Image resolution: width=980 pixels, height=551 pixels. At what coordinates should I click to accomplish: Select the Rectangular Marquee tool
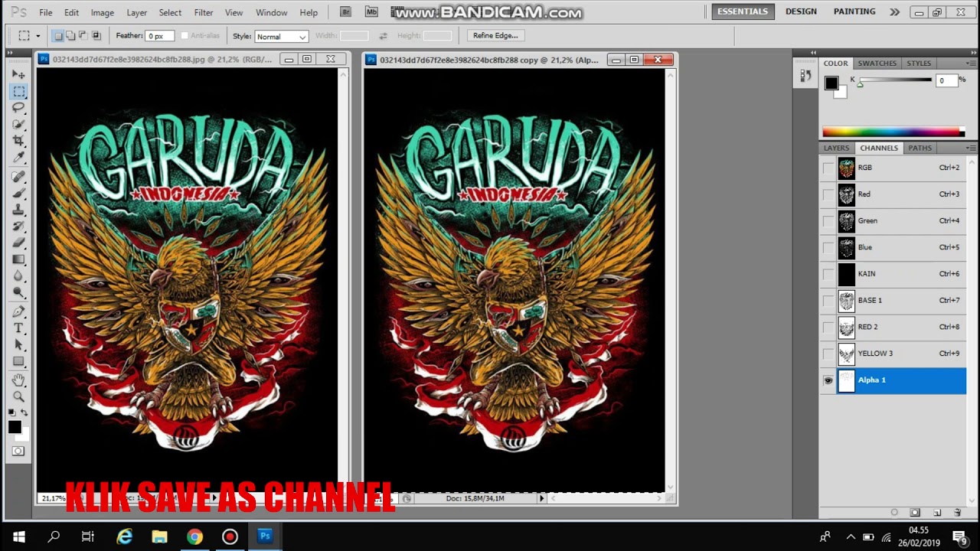pyautogui.click(x=18, y=91)
